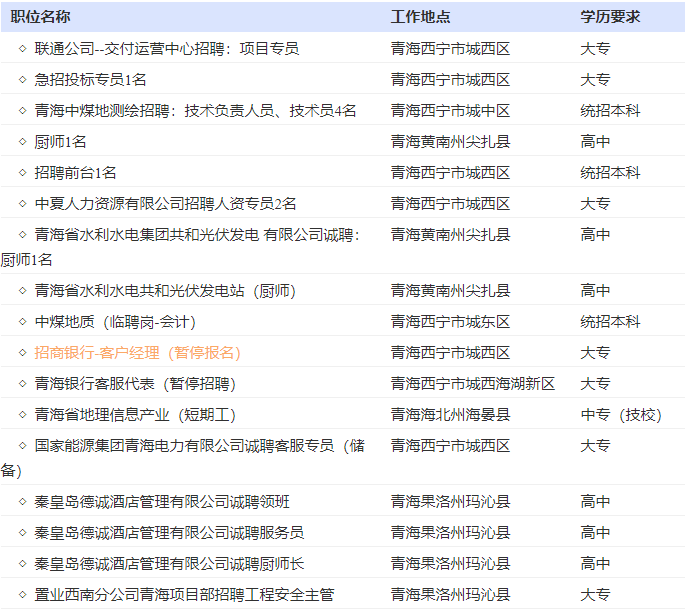Click the diamond bullet before 急招投标专员1名
The image size is (685, 612).
pyautogui.click(x=22, y=80)
